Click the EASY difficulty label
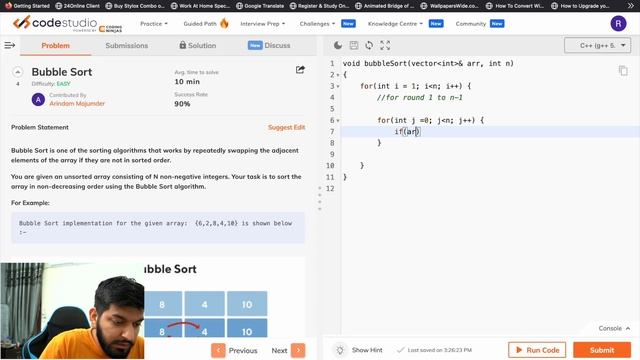The width and height of the screenshot is (640, 360). pyautogui.click(x=63, y=84)
